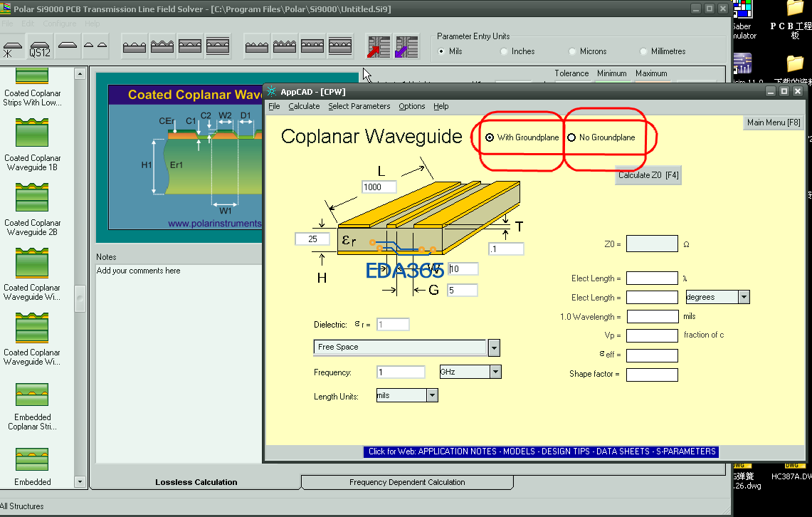
Task: Select Inches as parameter entry units
Action: [x=505, y=51]
